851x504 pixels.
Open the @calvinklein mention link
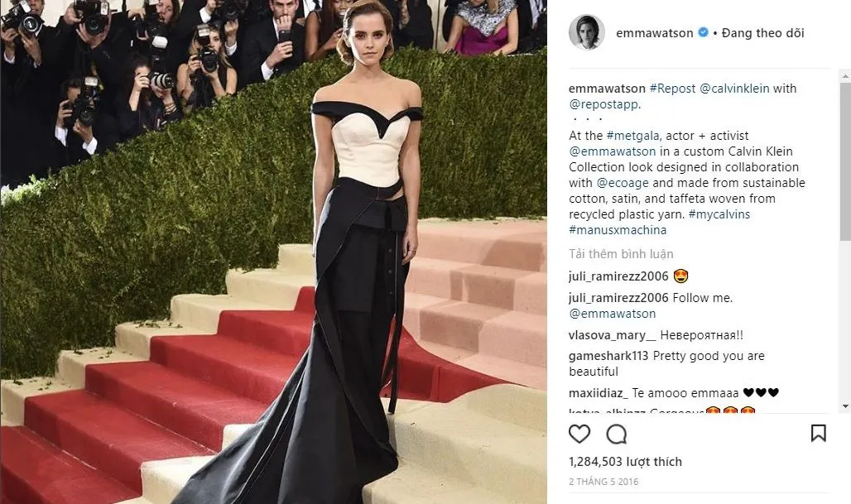click(733, 89)
